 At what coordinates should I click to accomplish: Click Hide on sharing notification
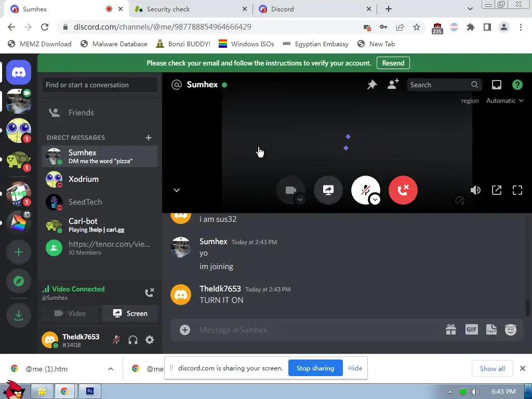pyautogui.click(x=355, y=368)
